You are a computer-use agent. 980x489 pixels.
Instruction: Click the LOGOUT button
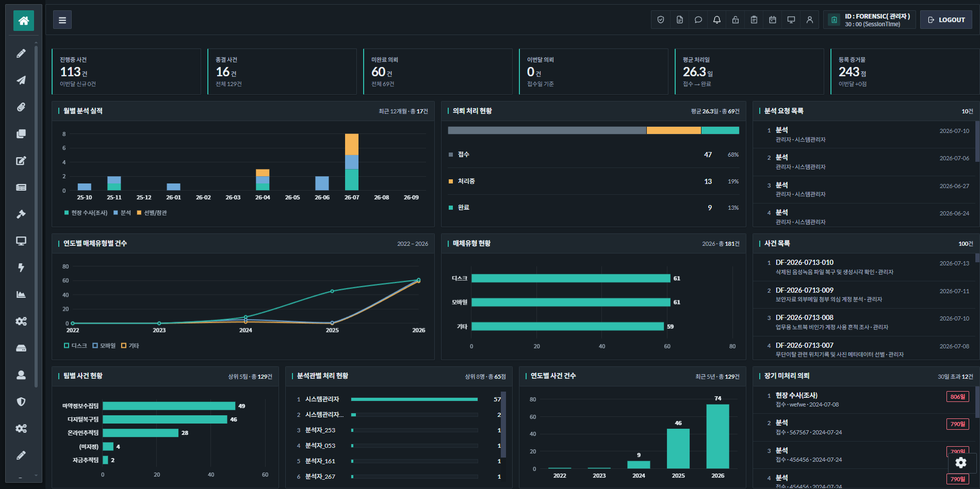[946, 20]
